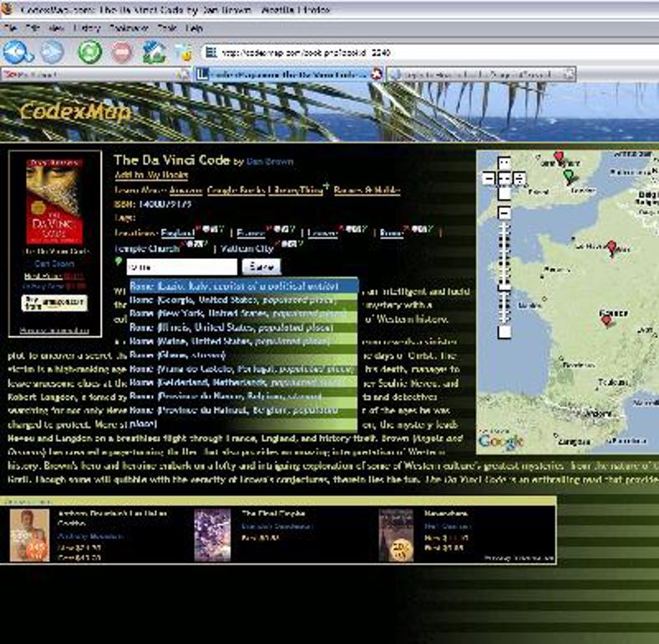
Task: Go to the browser Home icon
Action: pos(153,53)
